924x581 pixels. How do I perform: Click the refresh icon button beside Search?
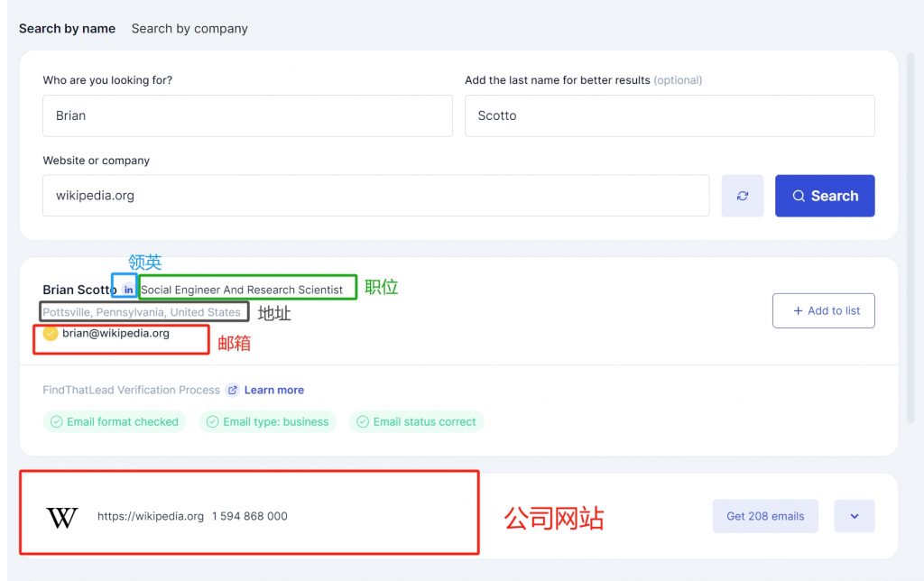pos(743,196)
